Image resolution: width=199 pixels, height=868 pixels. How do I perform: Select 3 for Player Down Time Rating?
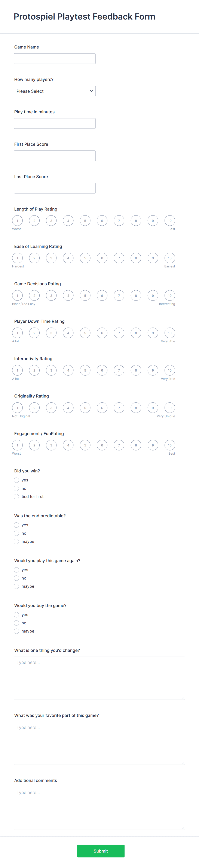pyautogui.click(x=51, y=333)
